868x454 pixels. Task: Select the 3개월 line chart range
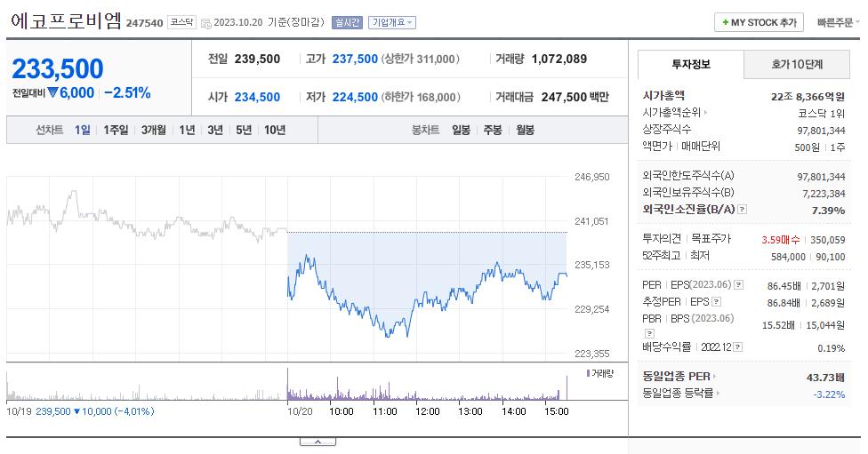pos(153,130)
